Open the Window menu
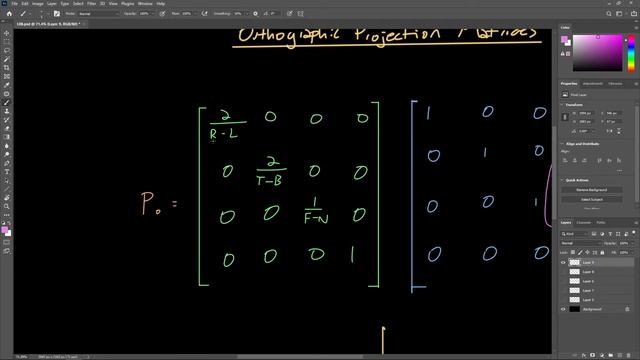Image resolution: width=640 pixels, height=360 pixels. point(145,4)
